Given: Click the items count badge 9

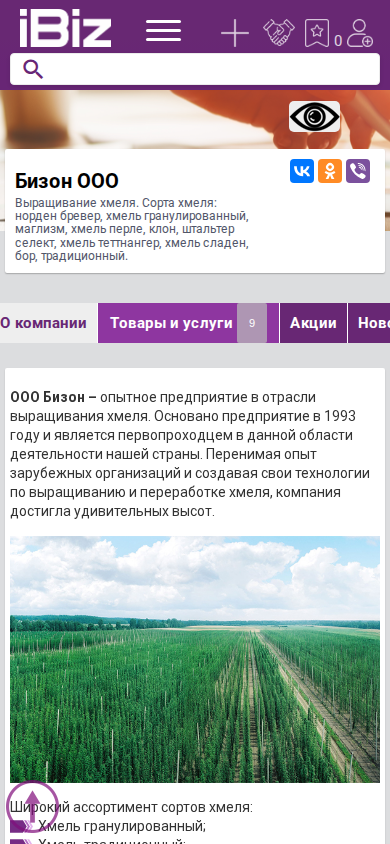Looking at the screenshot, I should coord(252,323).
